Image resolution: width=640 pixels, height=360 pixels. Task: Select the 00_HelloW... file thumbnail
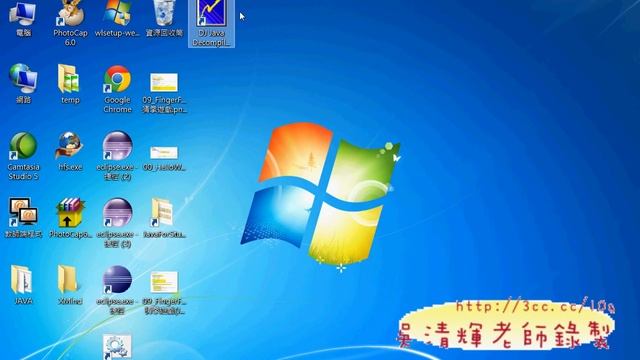coord(164,158)
